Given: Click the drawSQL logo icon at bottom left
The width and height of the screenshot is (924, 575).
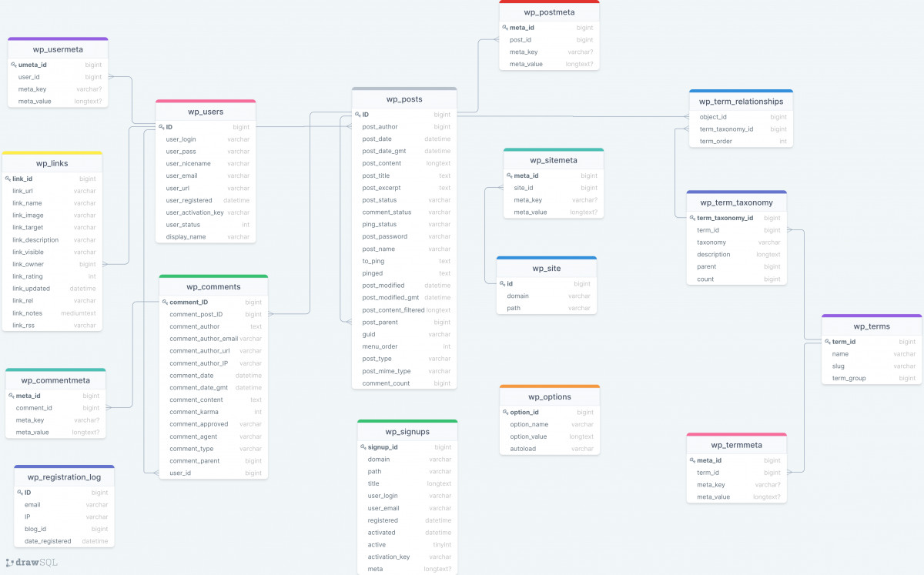Looking at the screenshot, I should (10, 563).
